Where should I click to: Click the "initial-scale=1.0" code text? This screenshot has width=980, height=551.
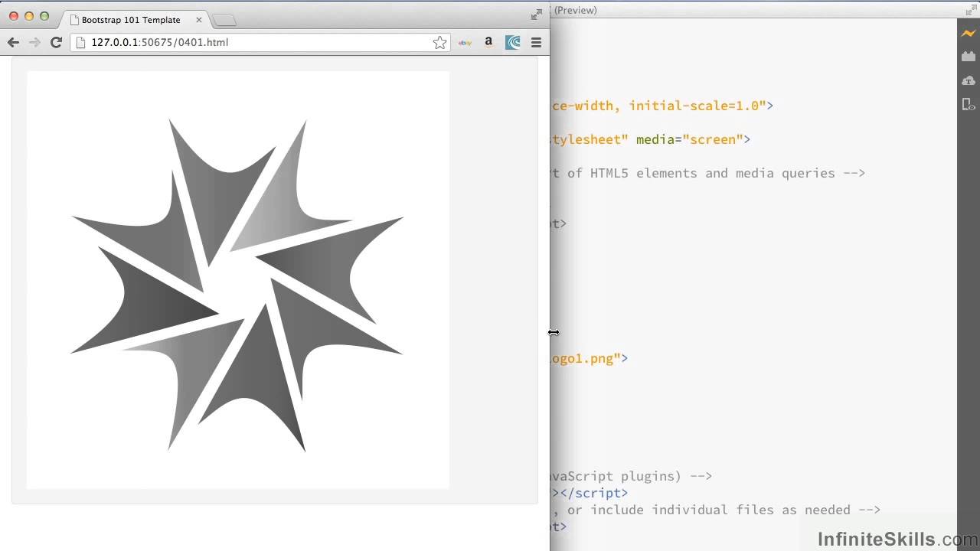pos(697,106)
